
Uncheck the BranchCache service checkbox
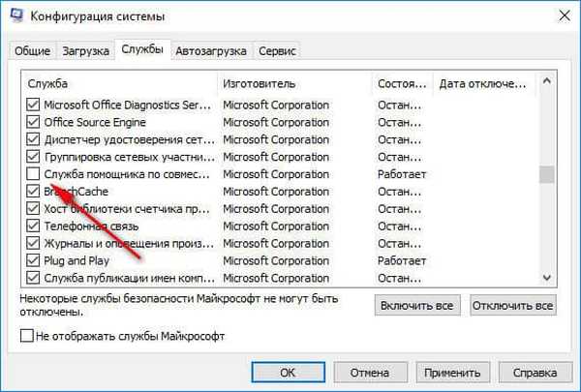point(34,192)
